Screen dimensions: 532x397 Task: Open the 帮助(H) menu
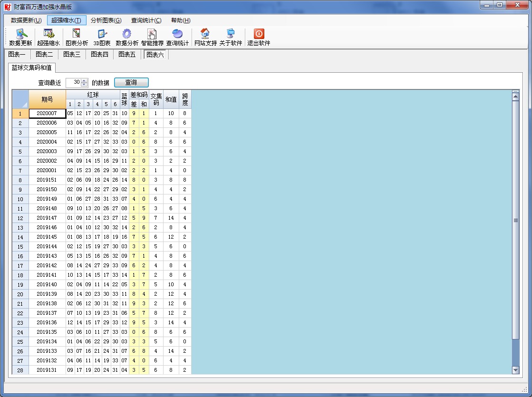tap(181, 20)
